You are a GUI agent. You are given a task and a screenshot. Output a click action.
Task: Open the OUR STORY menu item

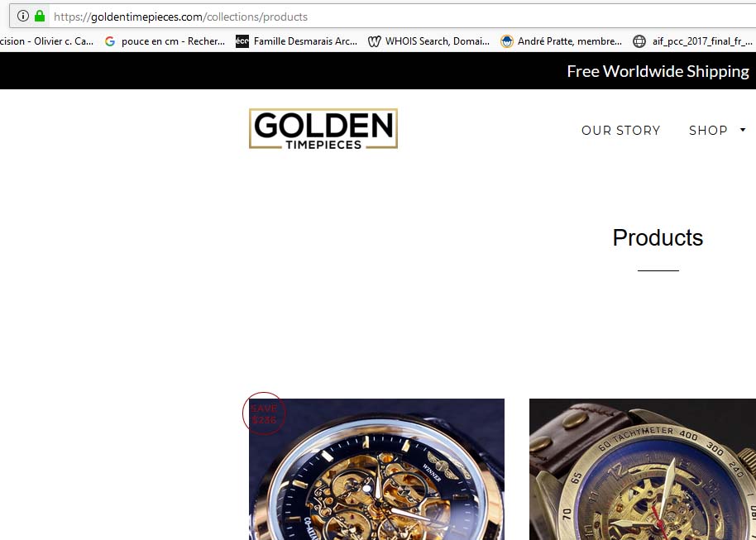coord(620,130)
